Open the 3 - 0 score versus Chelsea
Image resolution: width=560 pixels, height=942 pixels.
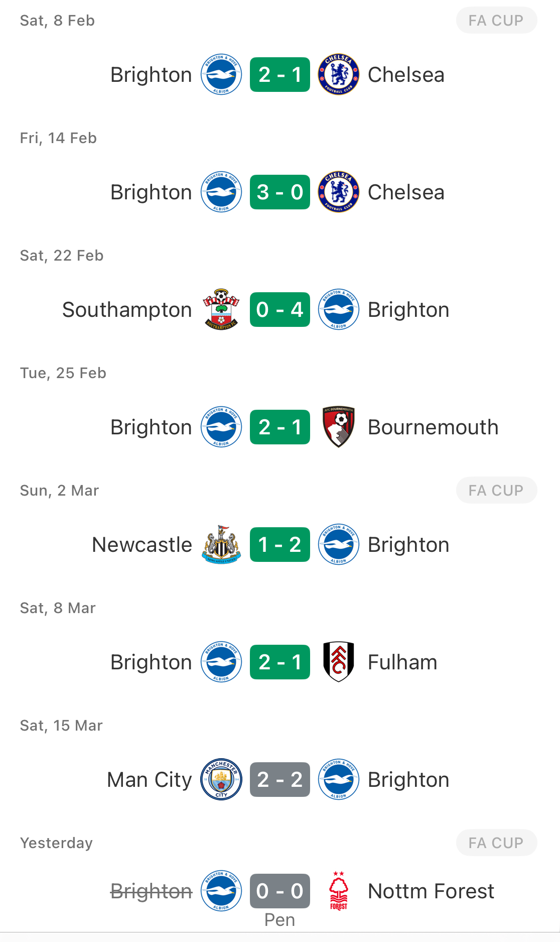pos(280,192)
